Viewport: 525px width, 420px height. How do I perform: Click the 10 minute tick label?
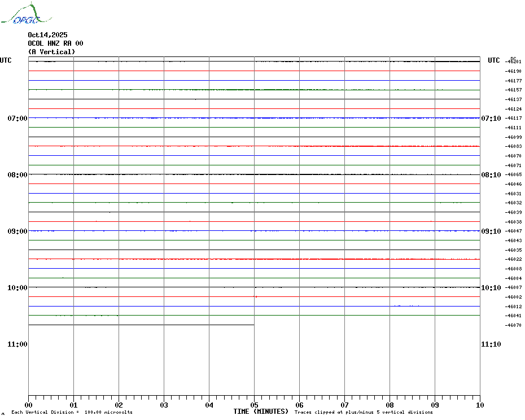click(479, 405)
